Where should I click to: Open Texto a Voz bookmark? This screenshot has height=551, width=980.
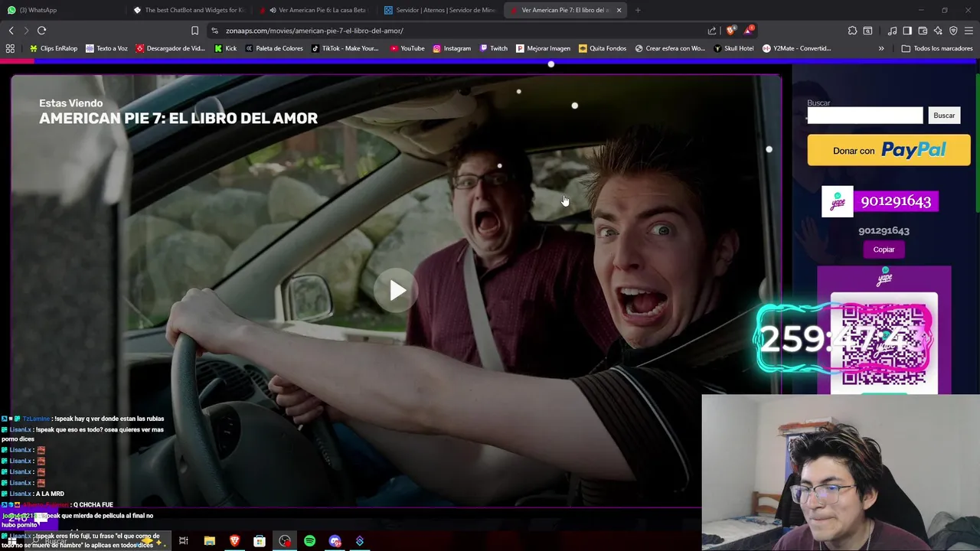106,48
